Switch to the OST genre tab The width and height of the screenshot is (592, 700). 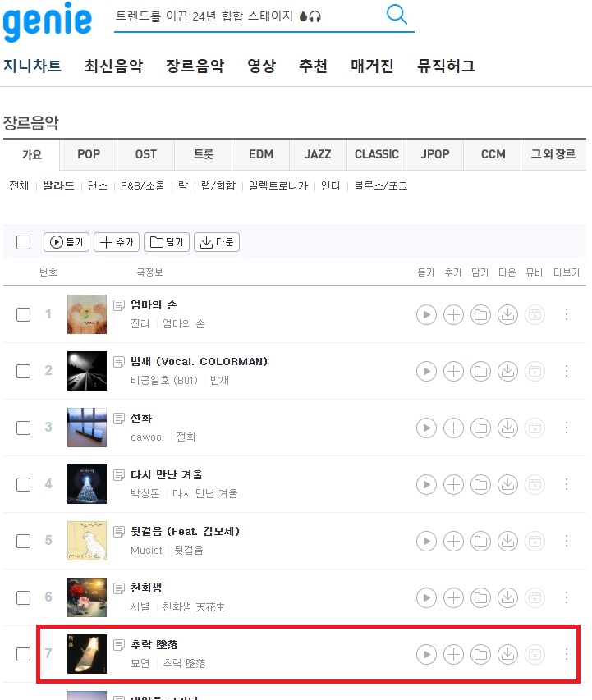point(145,154)
